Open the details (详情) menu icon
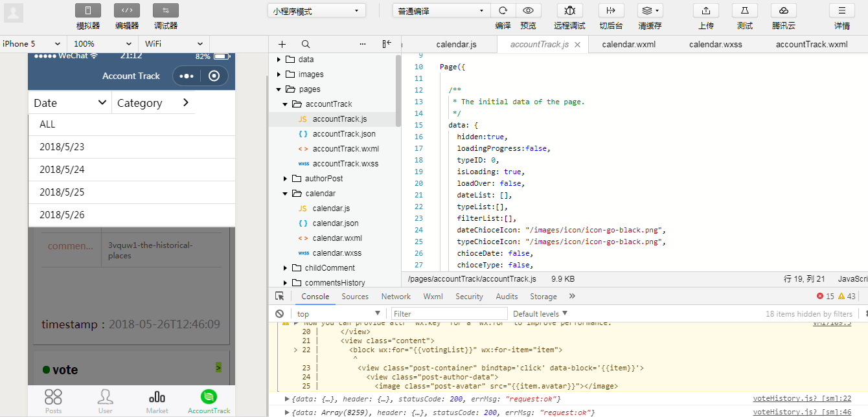The image size is (868, 417). pyautogui.click(x=842, y=10)
